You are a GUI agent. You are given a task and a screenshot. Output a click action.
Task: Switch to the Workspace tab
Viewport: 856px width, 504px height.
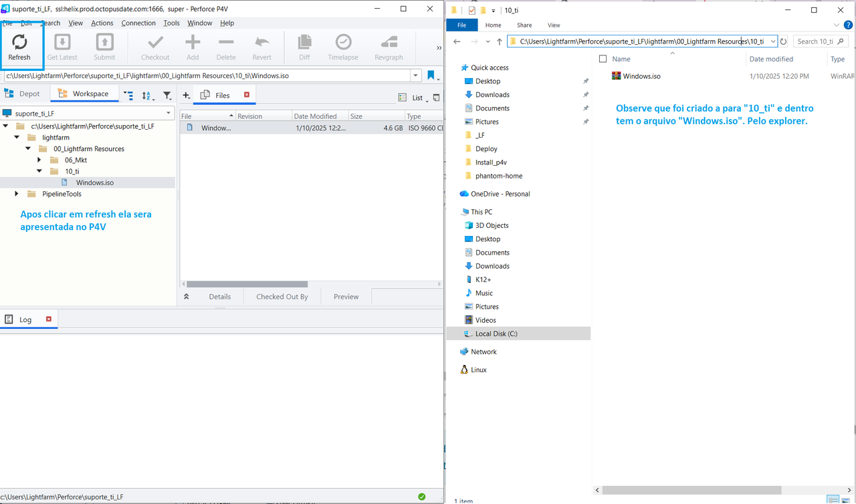(84, 94)
